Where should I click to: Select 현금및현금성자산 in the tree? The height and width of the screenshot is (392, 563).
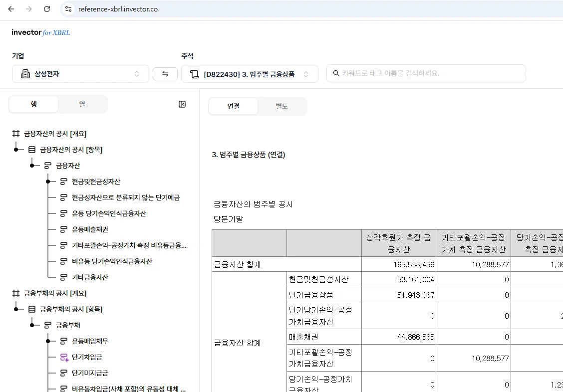click(96, 182)
